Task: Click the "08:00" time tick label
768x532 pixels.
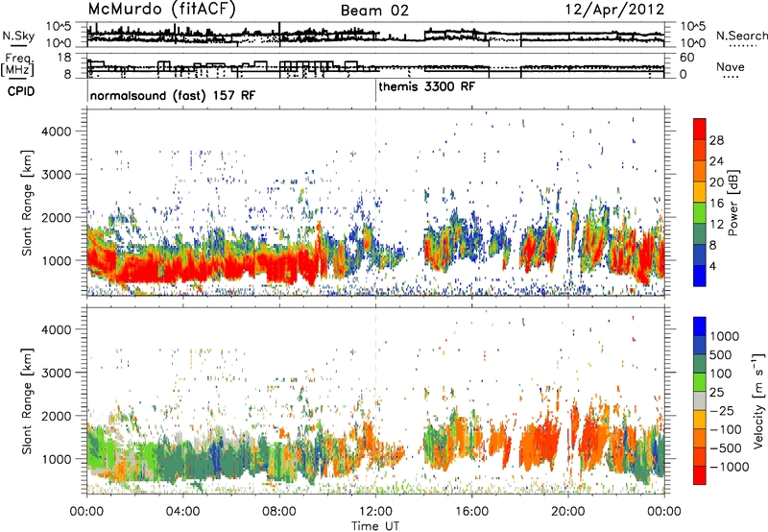Action: 279,512
